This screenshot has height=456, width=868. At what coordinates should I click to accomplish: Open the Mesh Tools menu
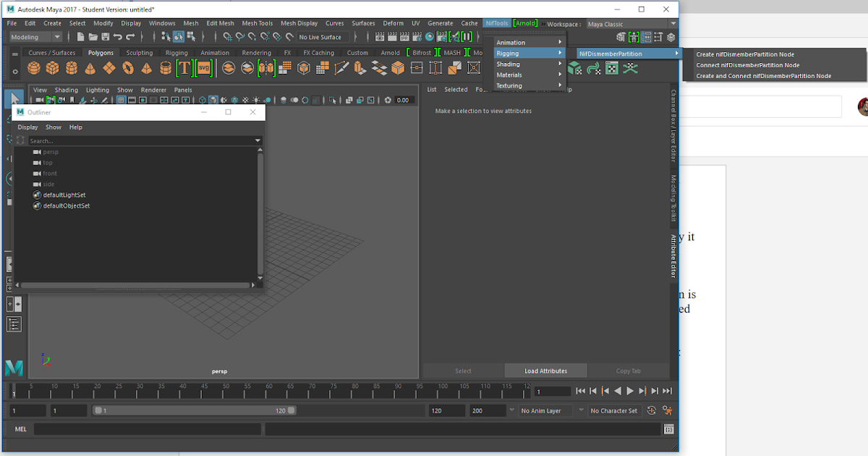258,23
